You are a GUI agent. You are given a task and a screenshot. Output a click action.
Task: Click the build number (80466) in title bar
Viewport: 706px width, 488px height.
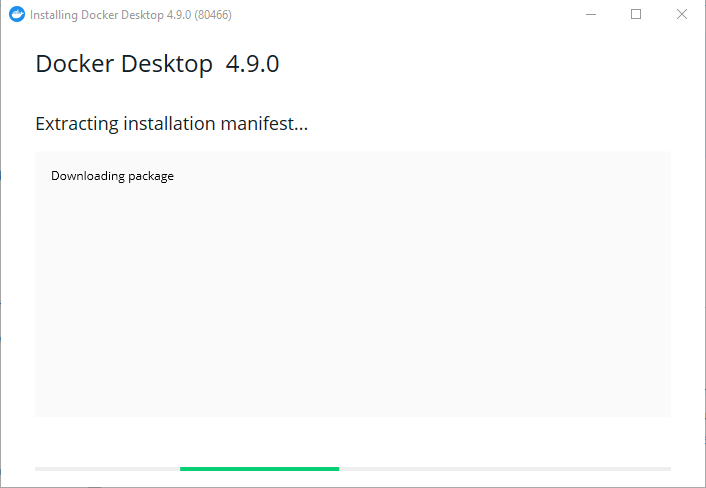point(212,15)
